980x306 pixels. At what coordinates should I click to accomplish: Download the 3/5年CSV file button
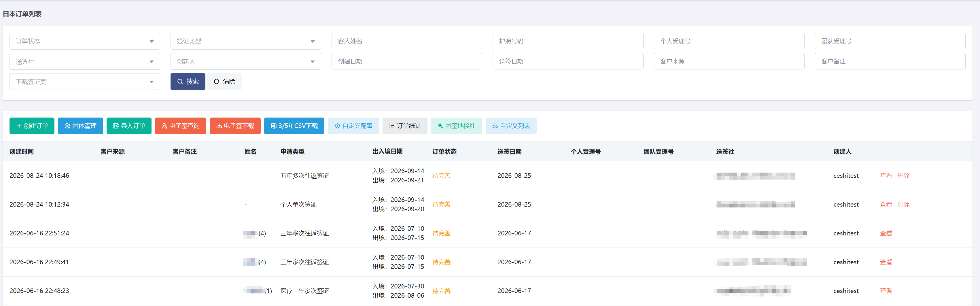[x=294, y=126]
